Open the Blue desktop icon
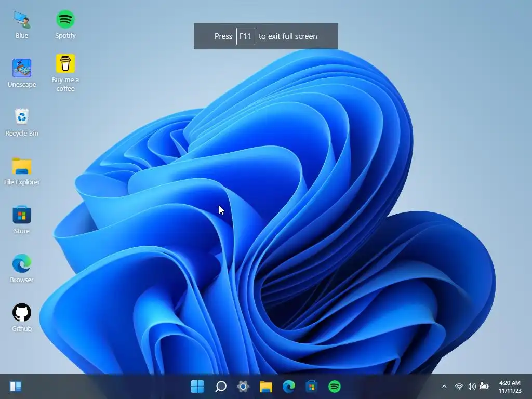532x399 pixels. pyautogui.click(x=22, y=24)
